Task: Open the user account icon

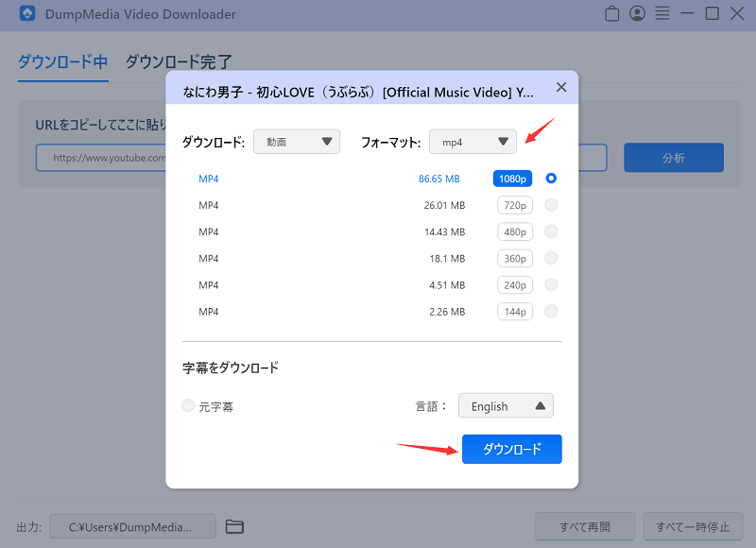Action: coord(638,14)
